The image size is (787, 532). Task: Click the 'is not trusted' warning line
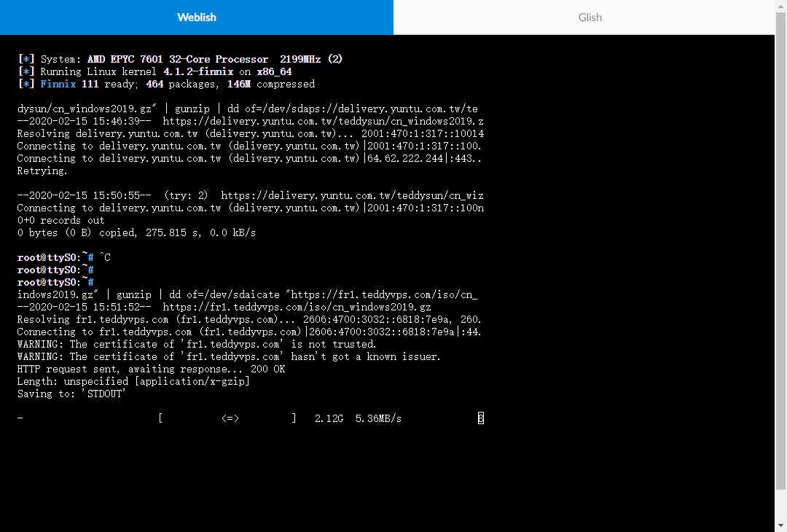click(197, 344)
